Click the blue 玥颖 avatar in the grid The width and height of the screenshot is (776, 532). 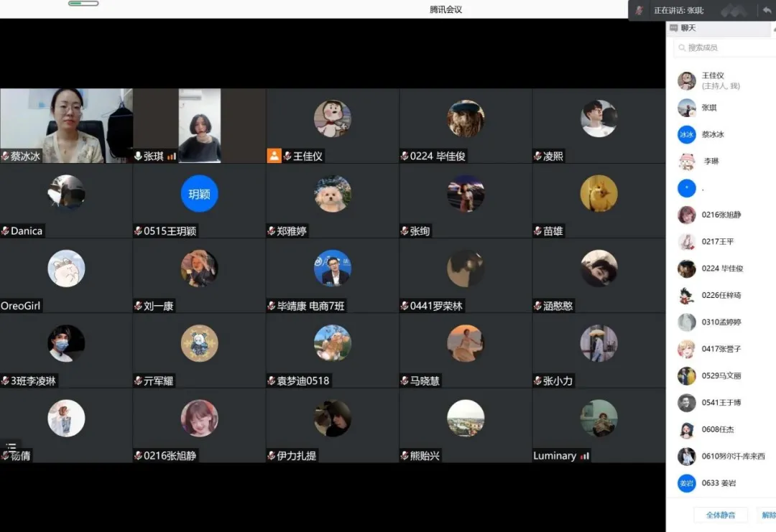coord(199,193)
